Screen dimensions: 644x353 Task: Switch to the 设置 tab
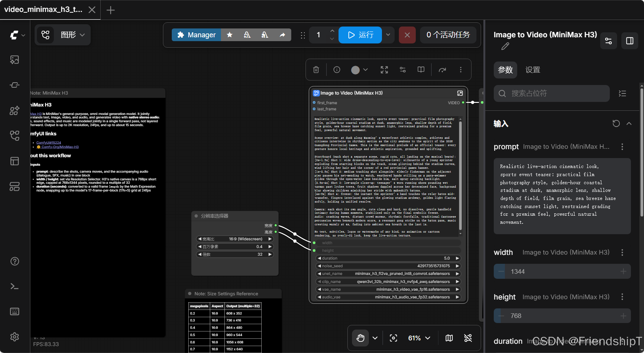tap(533, 70)
